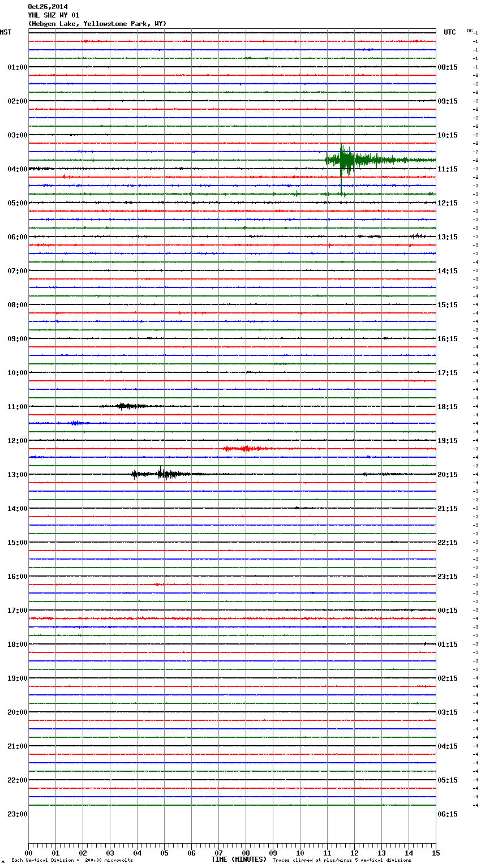Screen dimensions: 481x868
Task: Select the 08:00 MST row label
Action: coord(18,305)
